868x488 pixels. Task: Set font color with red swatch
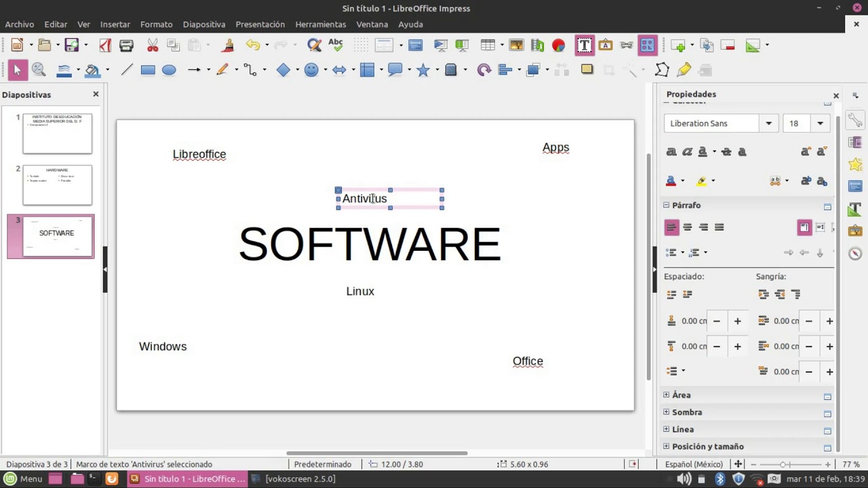[x=671, y=181]
